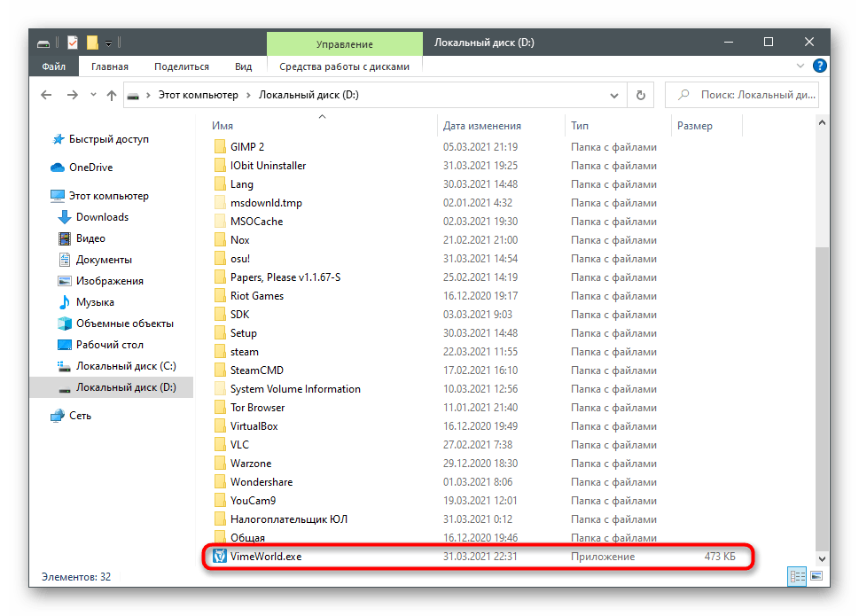Sort by Дата изменения column header

pos(482,125)
